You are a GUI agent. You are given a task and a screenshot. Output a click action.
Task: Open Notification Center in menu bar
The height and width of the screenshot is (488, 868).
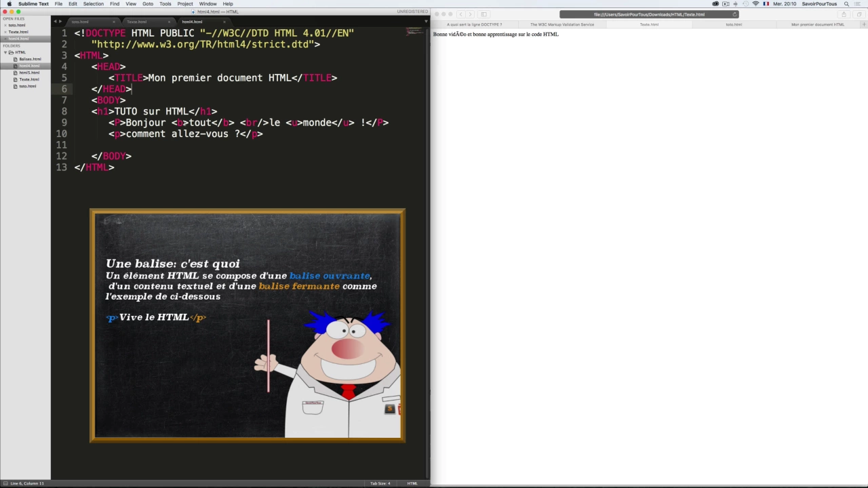pos(859,4)
